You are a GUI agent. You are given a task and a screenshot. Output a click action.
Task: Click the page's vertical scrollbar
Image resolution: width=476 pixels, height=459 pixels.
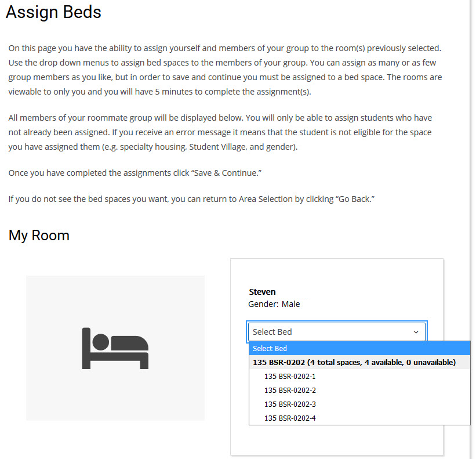click(x=472, y=174)
